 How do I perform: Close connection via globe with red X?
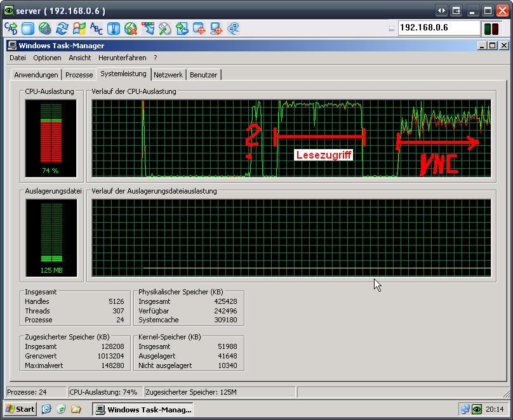pyautogui.click(x=131, y=29)
